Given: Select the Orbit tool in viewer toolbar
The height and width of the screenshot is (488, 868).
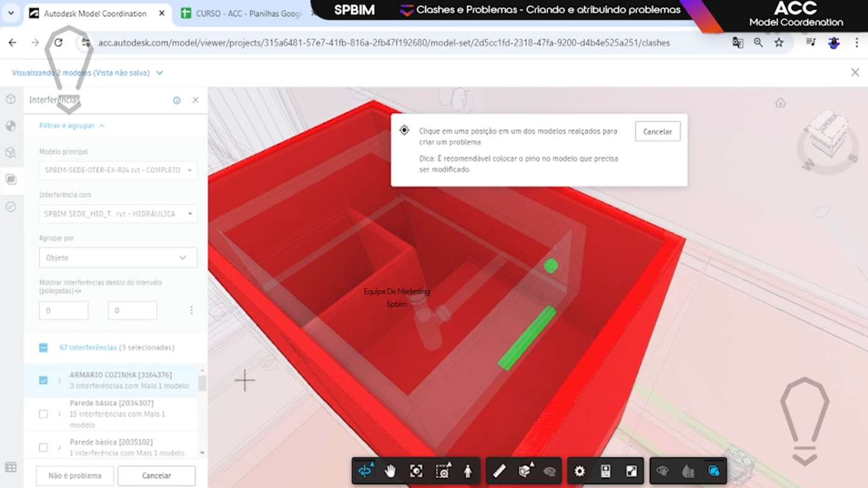Looking at the screenshot, I should 365,471.
